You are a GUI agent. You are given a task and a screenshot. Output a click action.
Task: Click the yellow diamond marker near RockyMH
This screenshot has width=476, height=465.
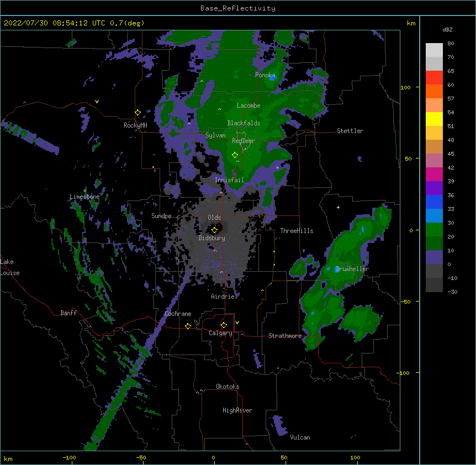(x=138, y=113)
